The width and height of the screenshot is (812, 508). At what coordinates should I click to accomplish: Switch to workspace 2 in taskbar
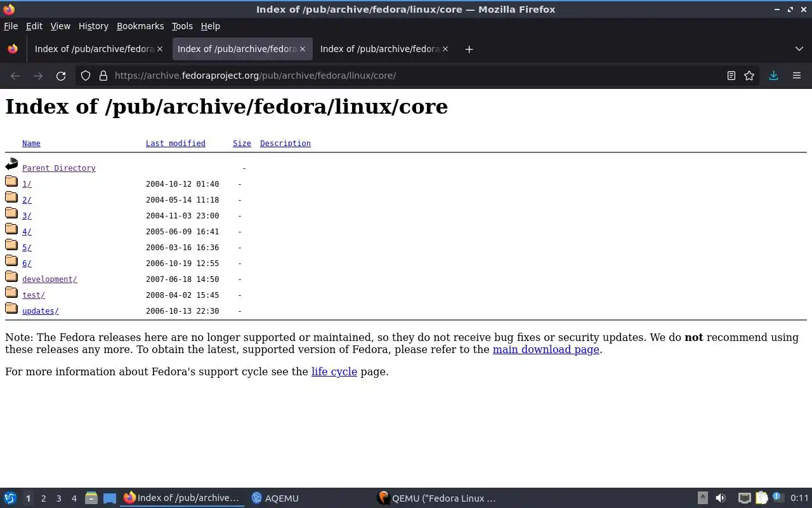(43, 498)
